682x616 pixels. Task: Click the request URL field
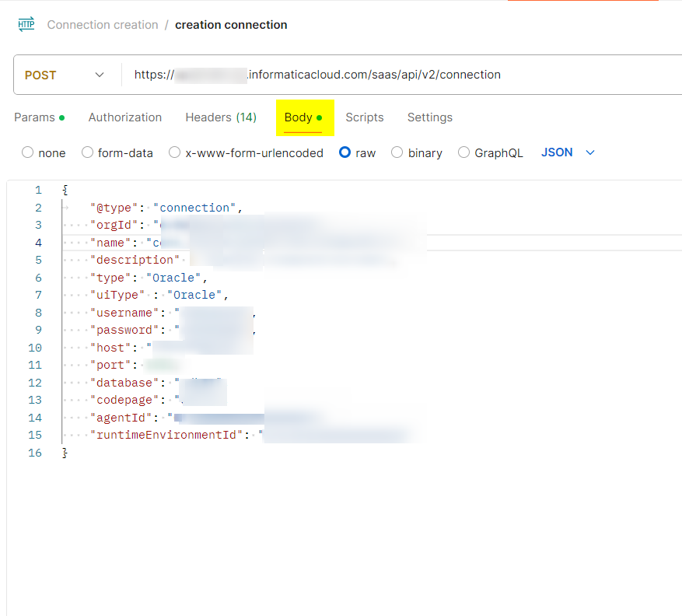[x=317, y=75]
